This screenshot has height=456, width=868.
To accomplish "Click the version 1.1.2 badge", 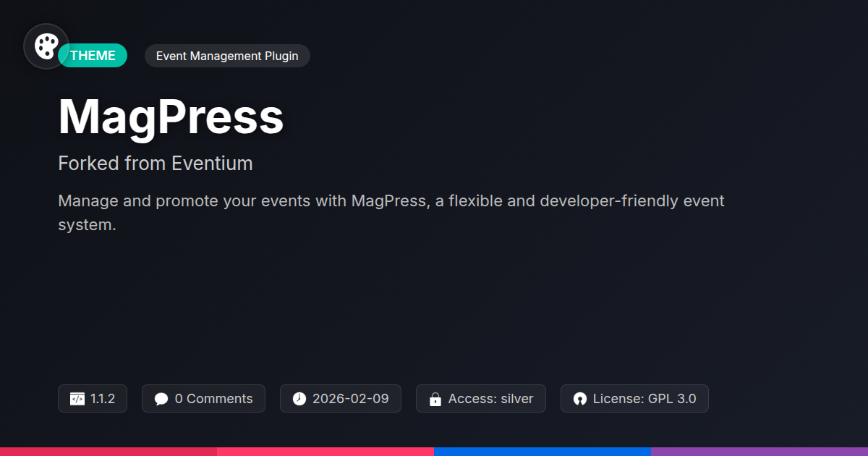I will [x=93, y=399].
